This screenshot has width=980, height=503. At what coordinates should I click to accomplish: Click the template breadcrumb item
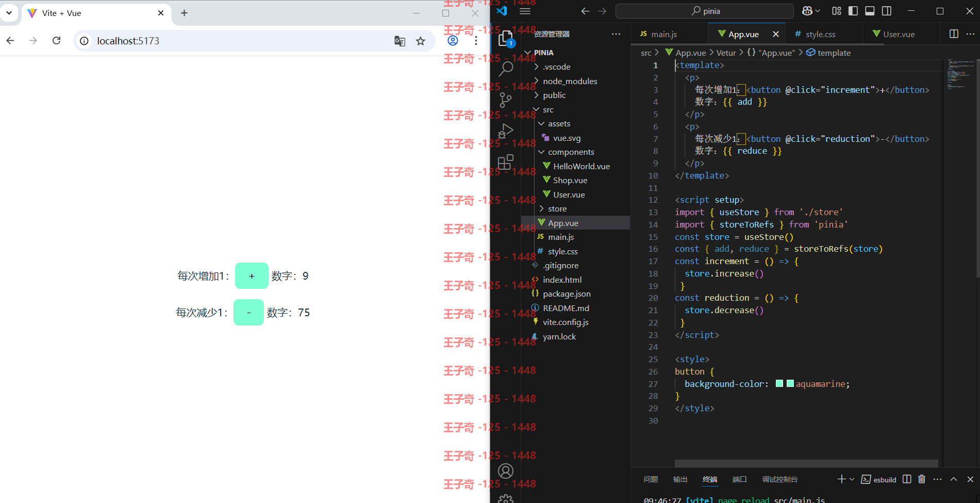coord(828,53)
